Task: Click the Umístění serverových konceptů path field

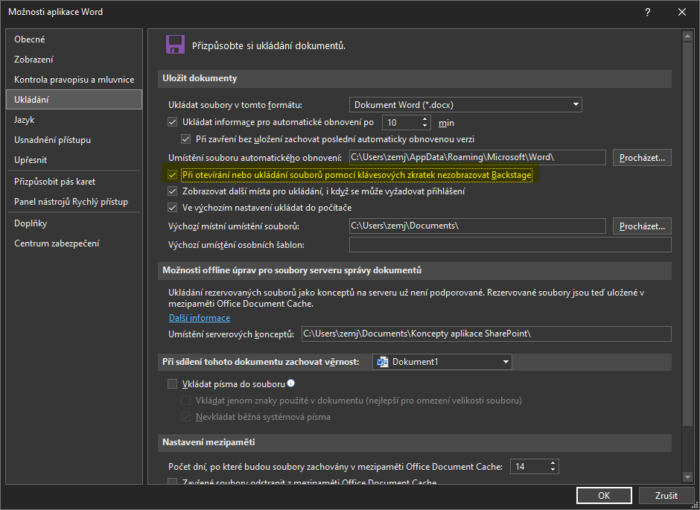Action: [486, 334]
